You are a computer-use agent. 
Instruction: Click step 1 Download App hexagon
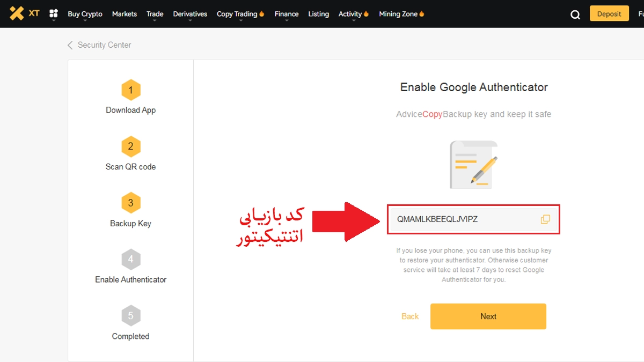130,90
